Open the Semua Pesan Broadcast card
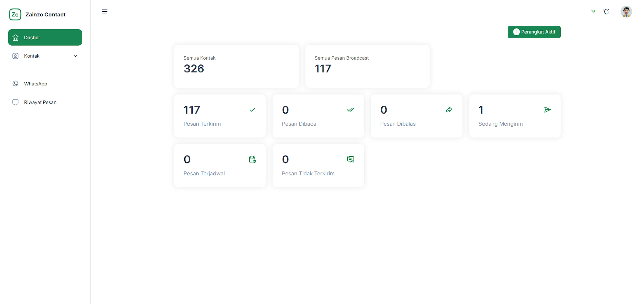This screenshot has height=304, width=644. pyautogui.click(x=367, y=66)
